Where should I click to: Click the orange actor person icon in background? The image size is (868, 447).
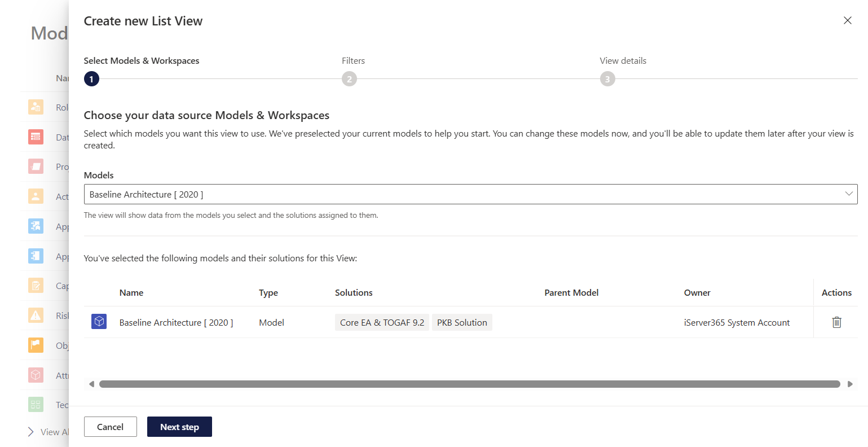click(36, 196)
